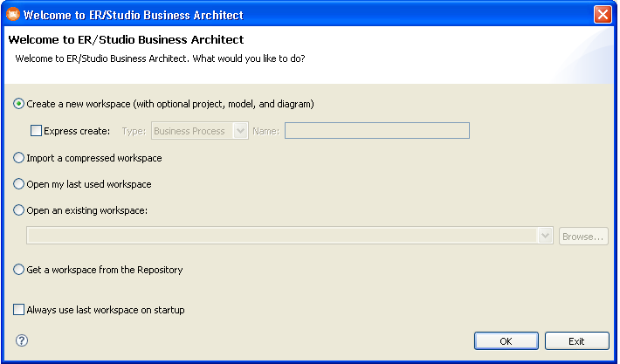This screenshot has width=620, height=364.
Task: Confirm with the OK button
Action: [506, 341]
